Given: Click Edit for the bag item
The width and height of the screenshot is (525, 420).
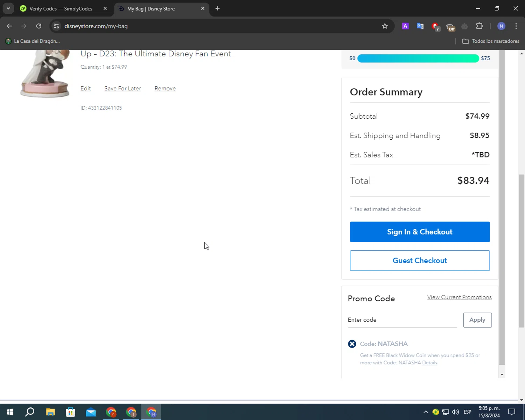Looking at the screenshot, I should tap(85, 89).
